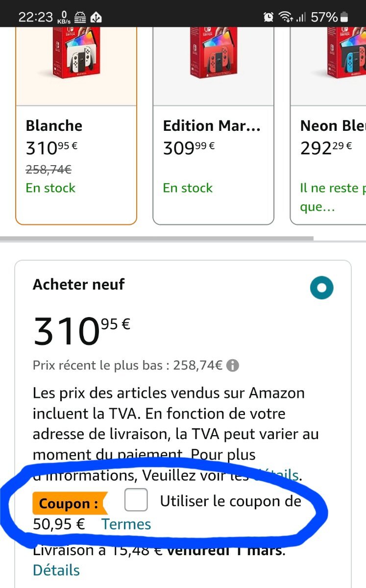Check the 'Utiliser le coupon' checkbox

point(136,500)
